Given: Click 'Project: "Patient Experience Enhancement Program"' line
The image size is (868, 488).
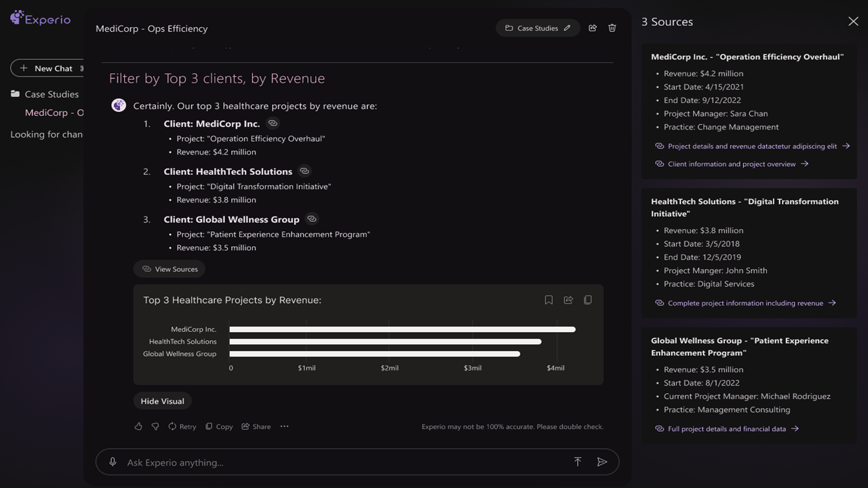Looking at the screenshot, I should pos(273,234).
